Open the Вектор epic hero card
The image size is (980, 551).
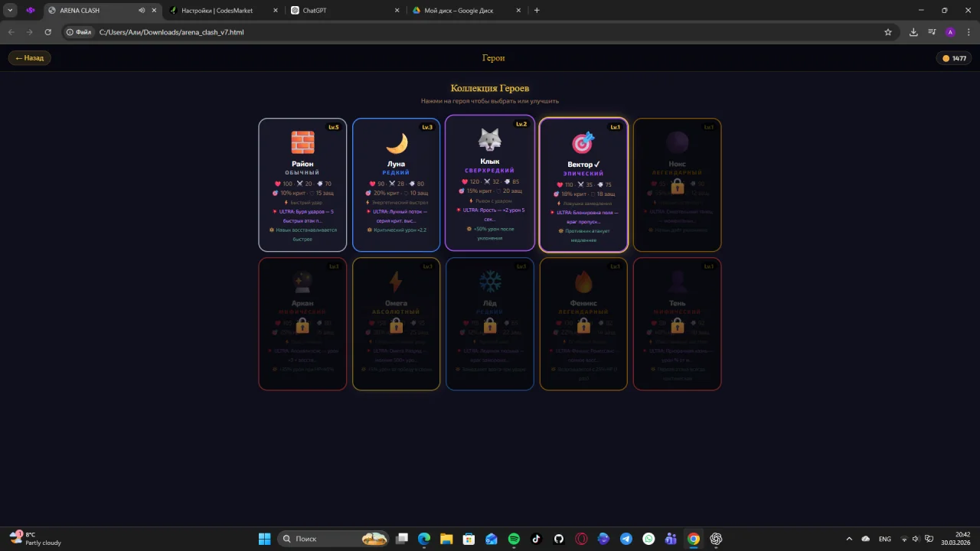(583, 184)
